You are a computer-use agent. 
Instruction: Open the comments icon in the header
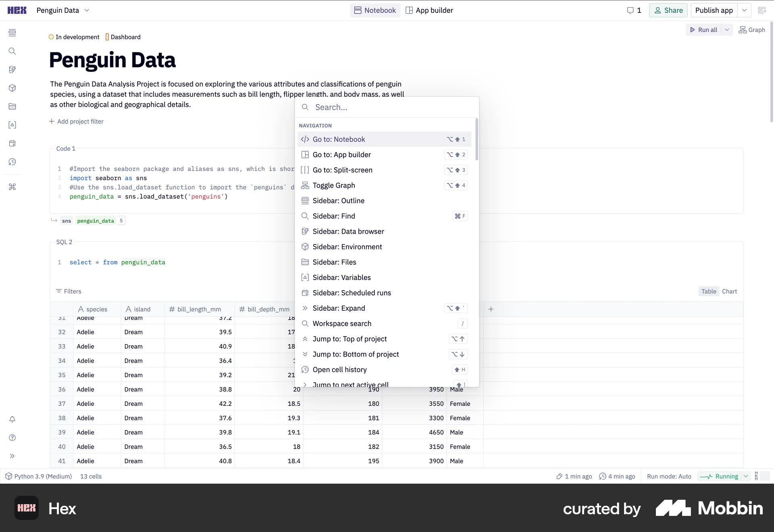point(632,10)
